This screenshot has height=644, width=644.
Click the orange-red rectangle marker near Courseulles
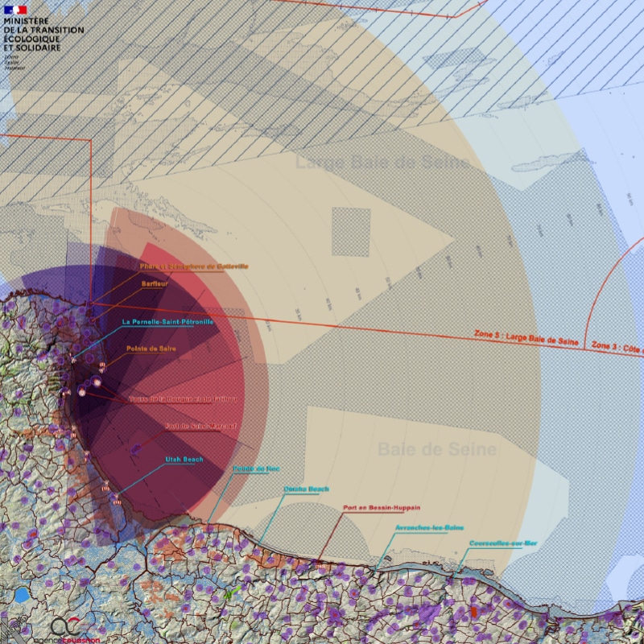[x=474, y=612]
